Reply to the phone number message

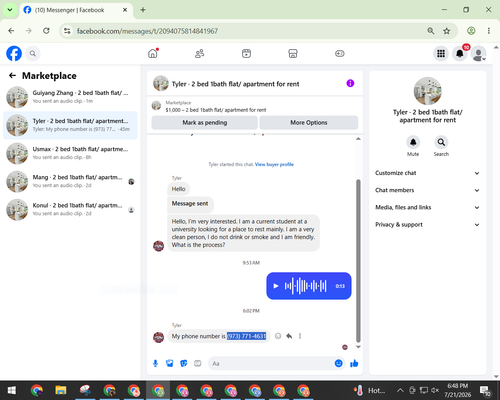click(x=289, y=336)
